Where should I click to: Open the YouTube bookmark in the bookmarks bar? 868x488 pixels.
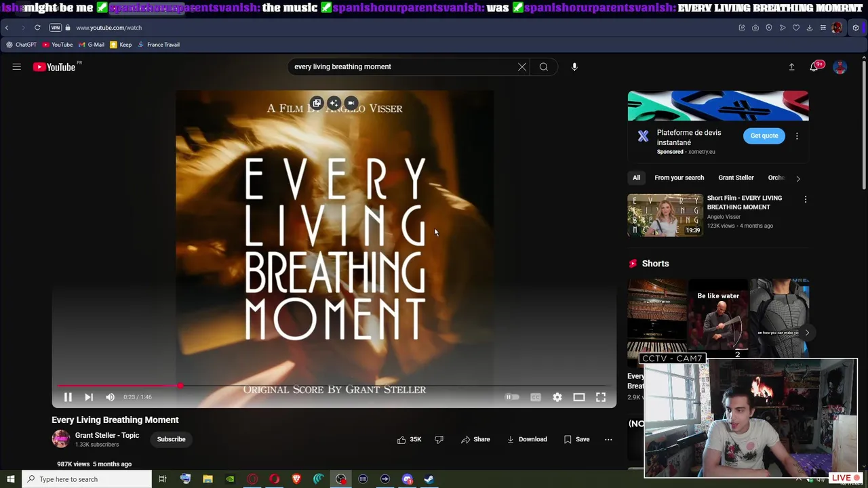[x=58, y=45]
